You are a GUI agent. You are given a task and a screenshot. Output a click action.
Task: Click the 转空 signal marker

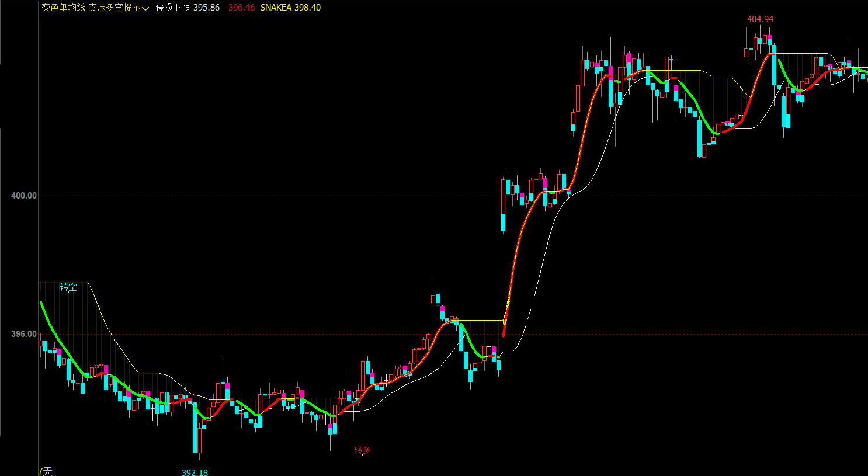tap(68, 287)
